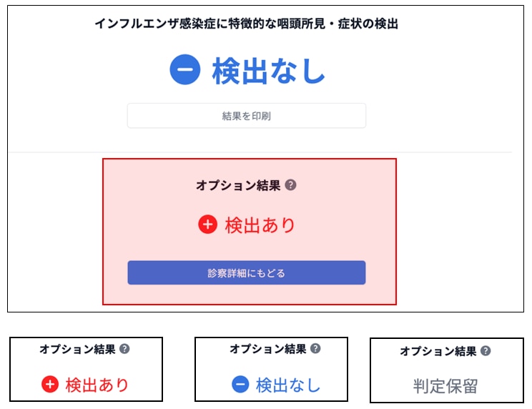Click the オプション結果 label in the small 検出なし card
Screen dimensions: 532x409
pyautogui.click(x=267, y=349)
